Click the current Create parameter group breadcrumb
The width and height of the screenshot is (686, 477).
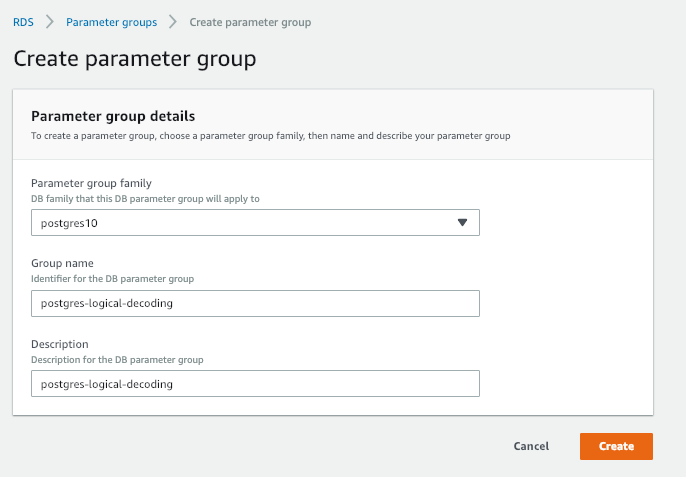click(x=250, y=22)
